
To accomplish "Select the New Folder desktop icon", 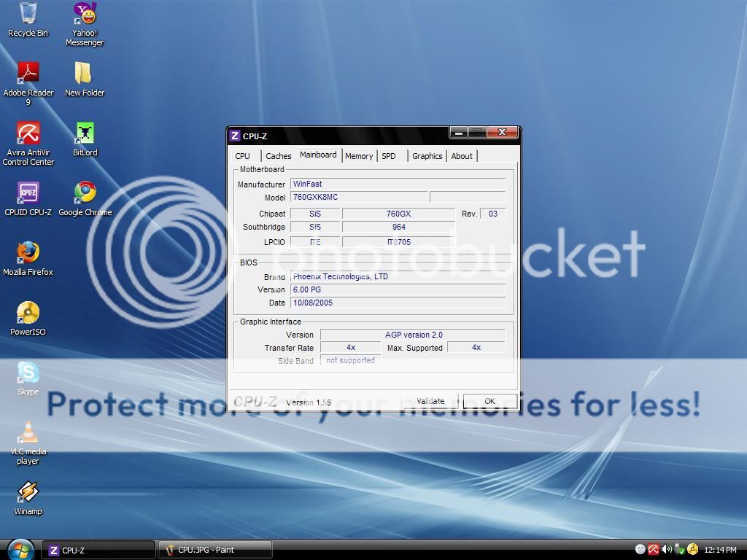I will 85,79.
